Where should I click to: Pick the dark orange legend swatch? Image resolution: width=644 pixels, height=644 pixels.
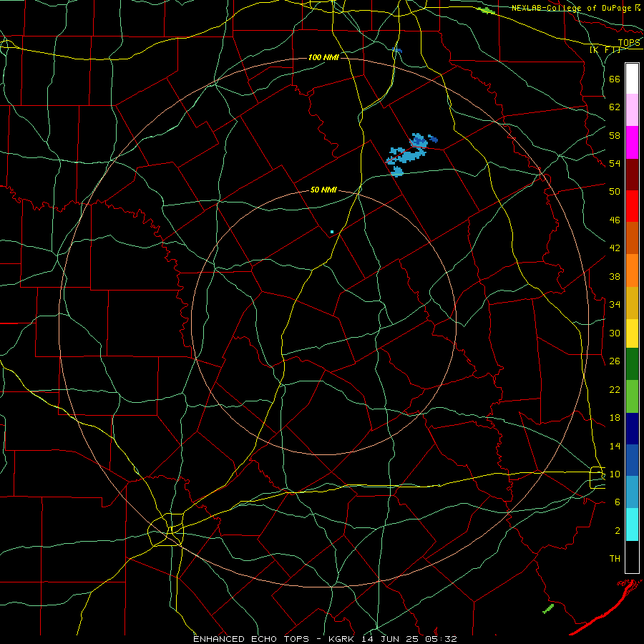click(632, 238)
